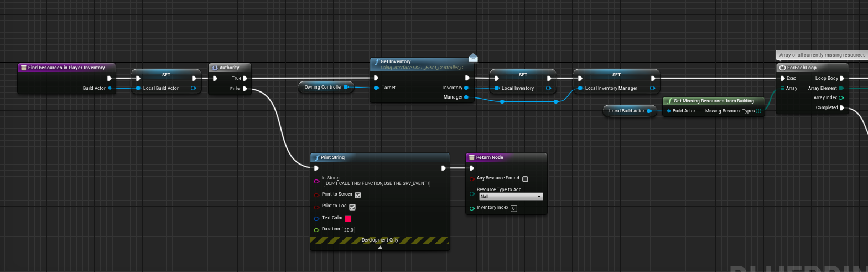868x272 pixels.
Task: Disable the Print to Screen checkbox
Action: point(358,195)
